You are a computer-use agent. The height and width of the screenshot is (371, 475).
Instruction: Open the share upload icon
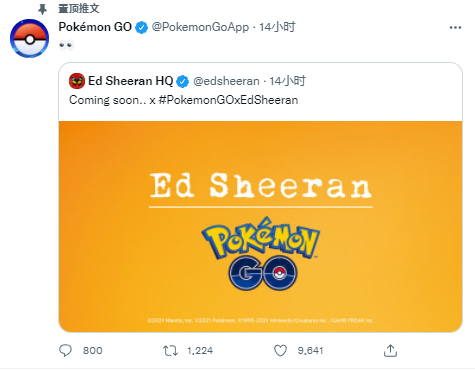click(390, 351)
